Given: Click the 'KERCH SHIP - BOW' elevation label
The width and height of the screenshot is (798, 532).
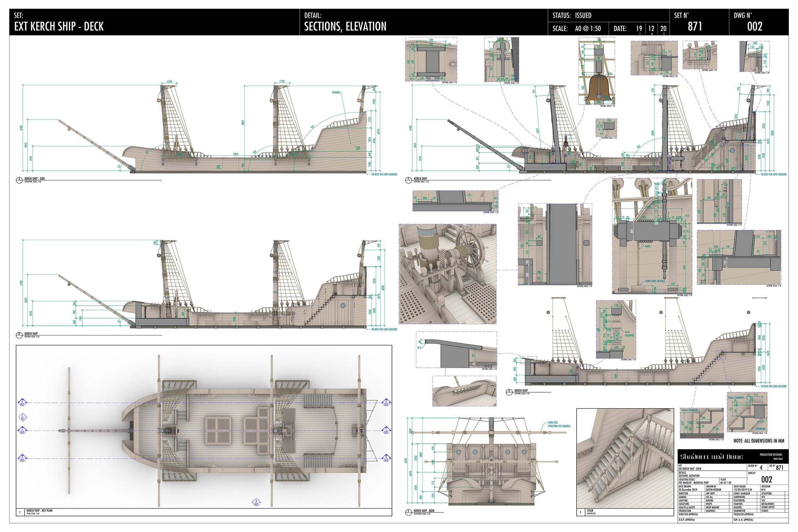Looking at the screenshot, I should click(424, 511).
